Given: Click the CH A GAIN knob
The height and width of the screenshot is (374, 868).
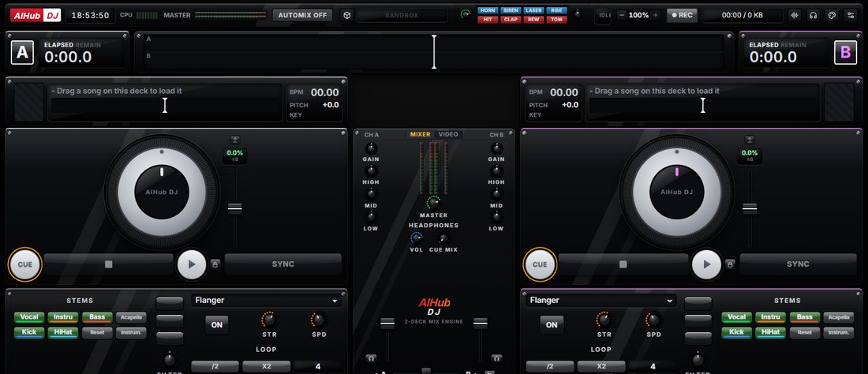Looking at the screenshot, I should coord(371,148).
